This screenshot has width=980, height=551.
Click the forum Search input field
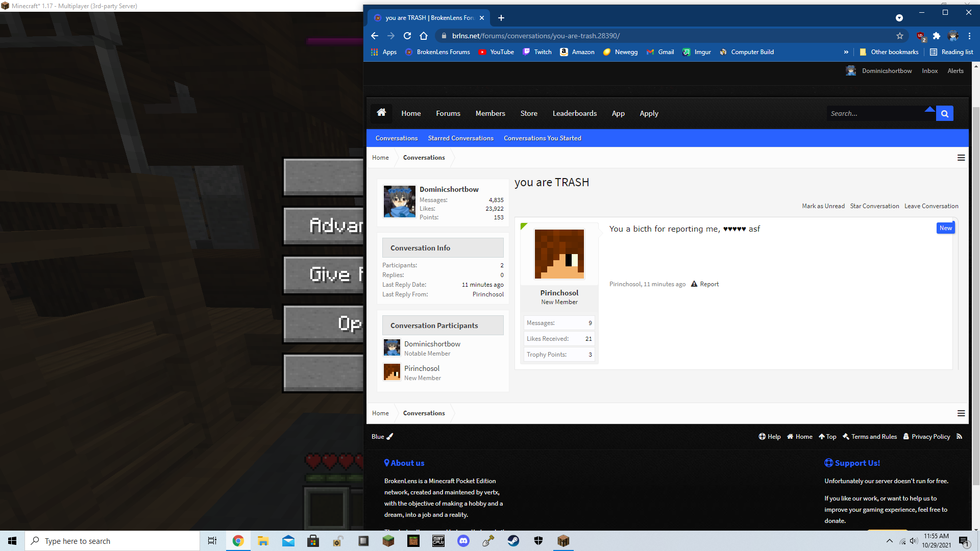click(881, 113)
